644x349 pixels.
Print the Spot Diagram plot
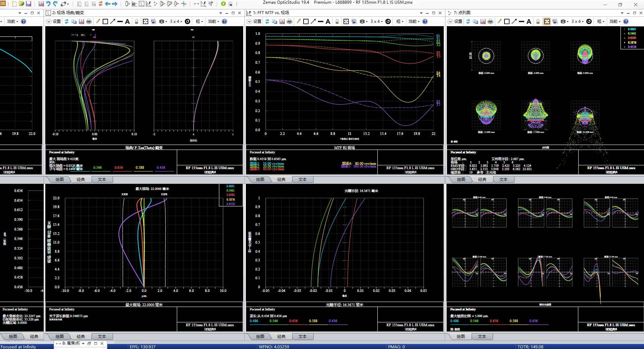coord(490,21)
